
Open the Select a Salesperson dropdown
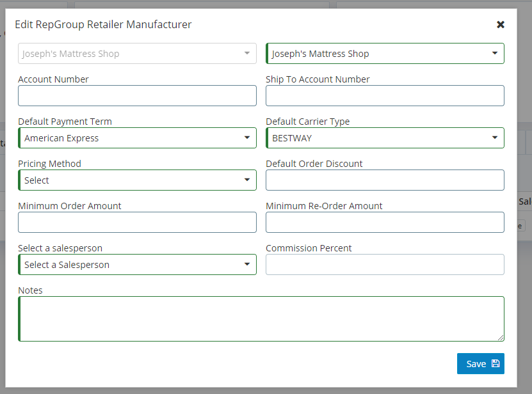pyautogui.click(x=137, y=264)
